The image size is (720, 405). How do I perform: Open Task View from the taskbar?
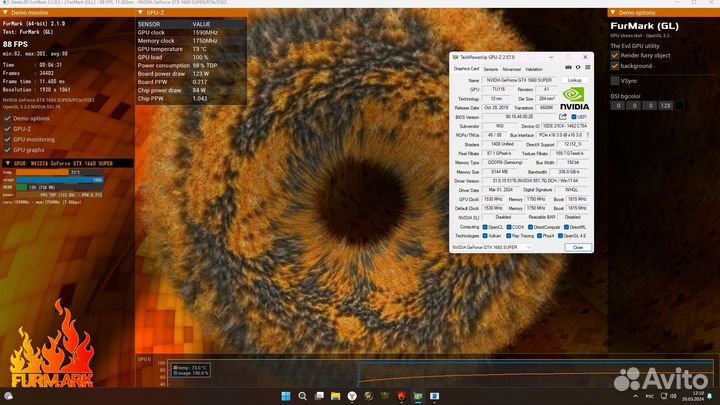coord(319,396)
